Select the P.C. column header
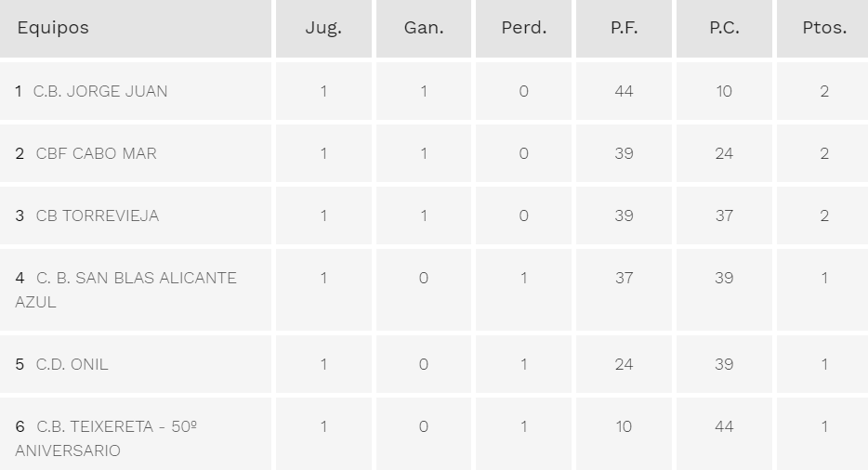The image size is (868, 470). pyautogui.click(x=724, y=28)
